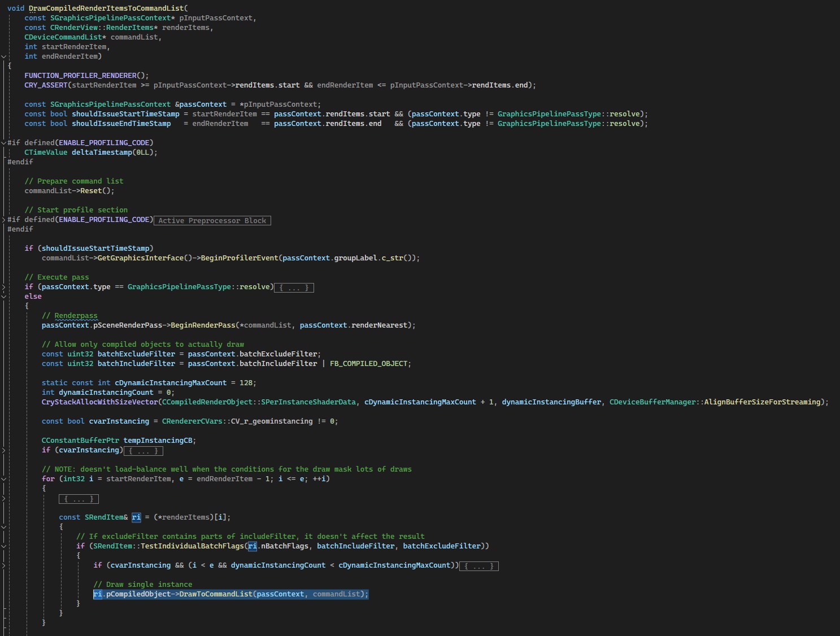Click the Active Preprocessor Block placeholder
Image resolution: width=840 pixels, height=636 pixels.
click(x=212, y=220)
